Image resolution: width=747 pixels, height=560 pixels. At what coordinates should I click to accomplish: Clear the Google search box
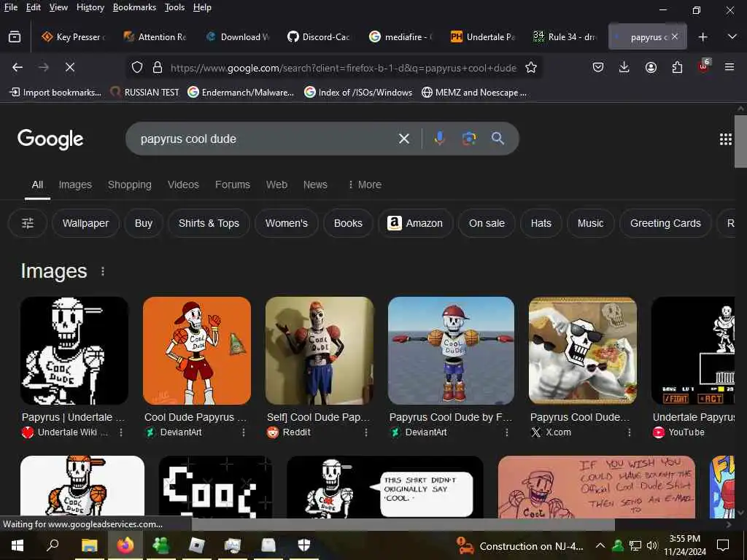click(x=404, y=139)
